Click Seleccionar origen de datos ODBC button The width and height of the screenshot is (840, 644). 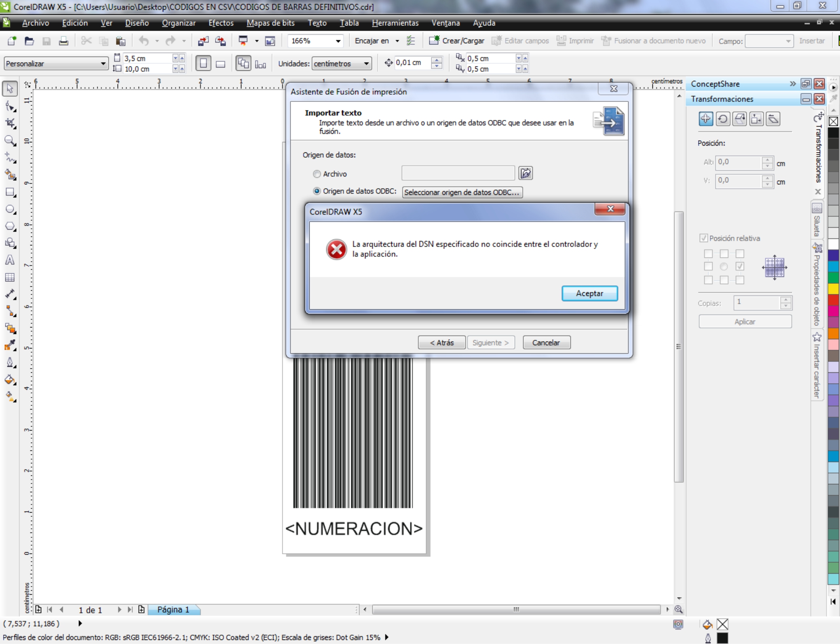pyautogui.click(x=462, y=192)
